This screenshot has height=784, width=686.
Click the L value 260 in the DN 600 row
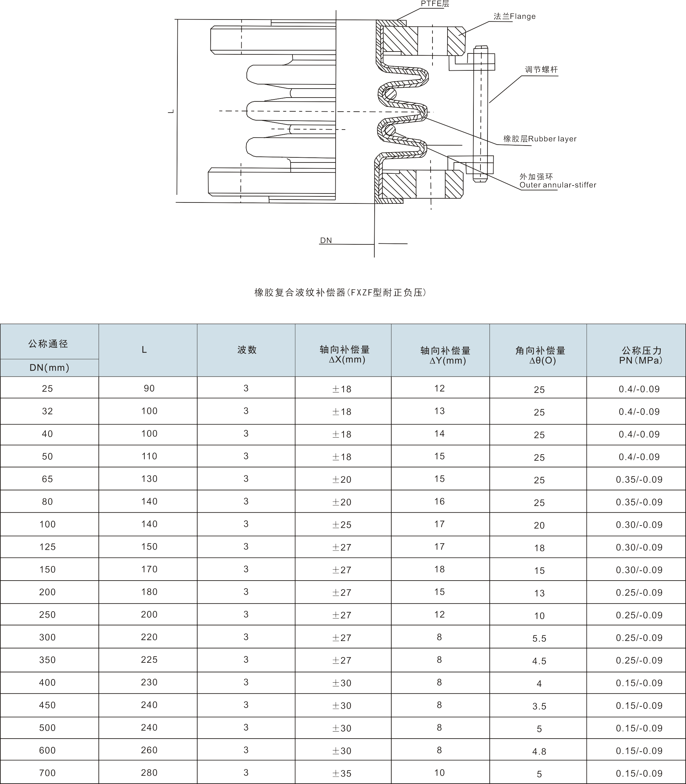[149, 750]
